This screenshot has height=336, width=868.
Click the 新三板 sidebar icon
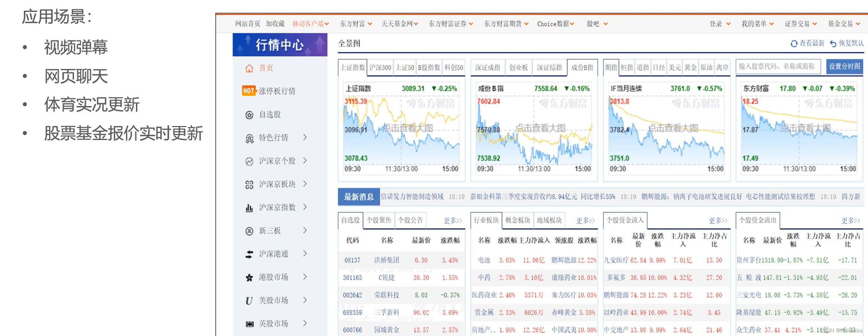tap(249, 231)
